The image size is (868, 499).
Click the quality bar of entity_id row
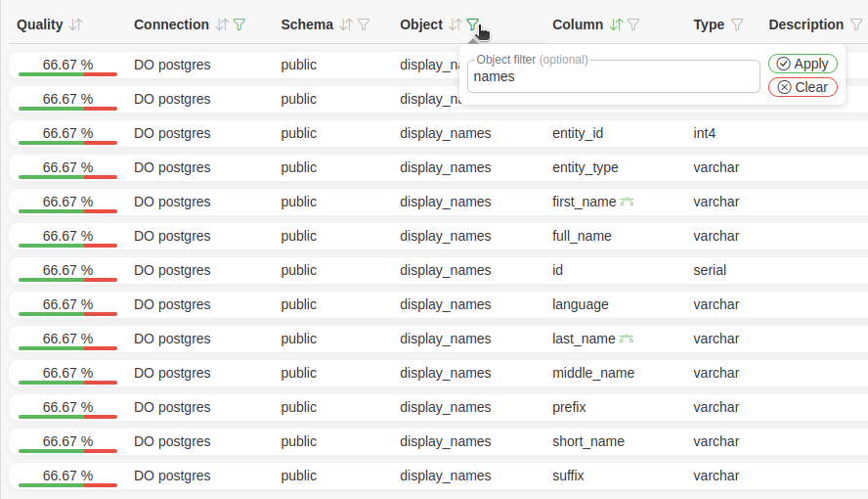point(67,134)
